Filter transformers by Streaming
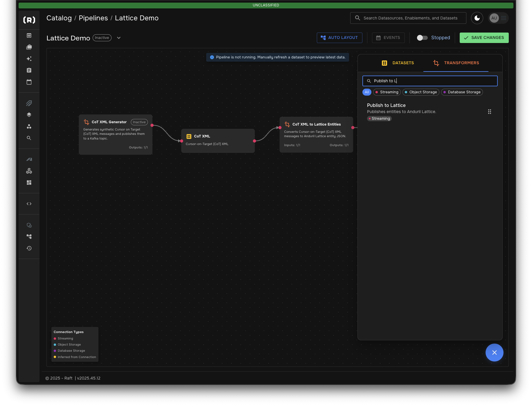 click(x=387, y=92)
